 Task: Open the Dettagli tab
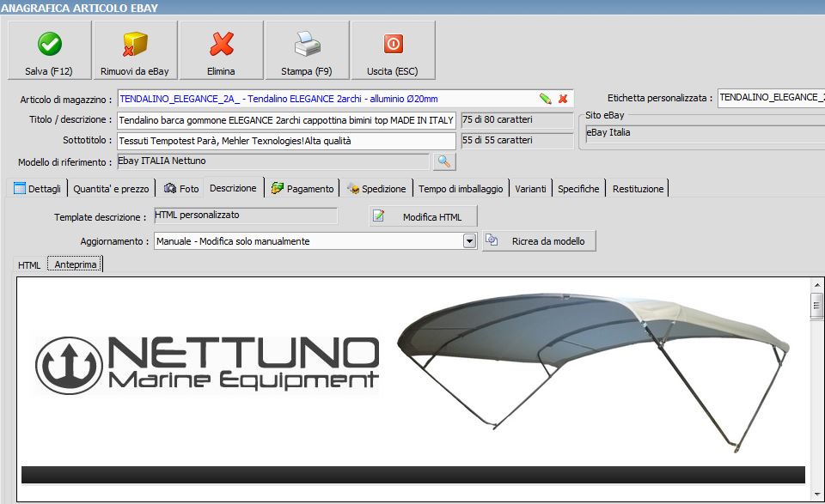tap(37, 188)
